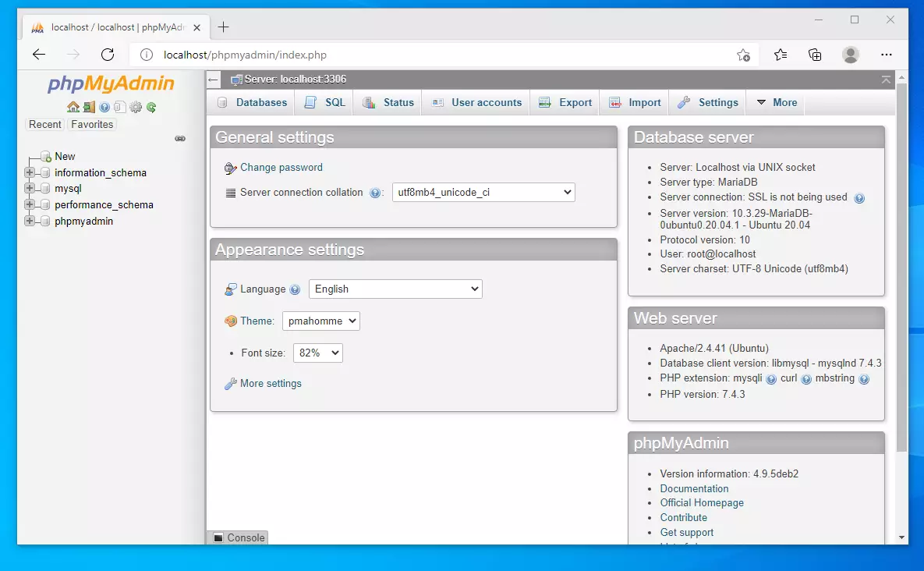Open the SQL tab

[324, 102]
